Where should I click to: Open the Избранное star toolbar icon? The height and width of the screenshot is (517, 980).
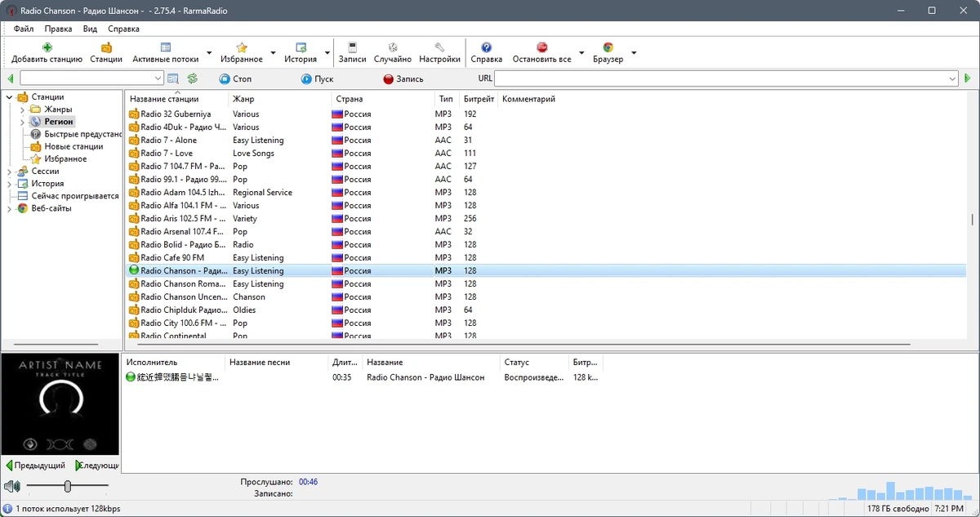point(242,47)
